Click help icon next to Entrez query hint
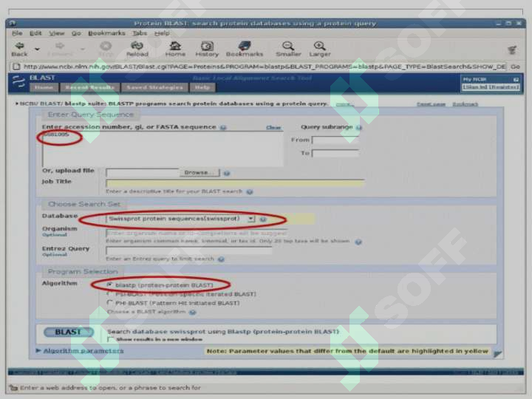 pos(221,259)
